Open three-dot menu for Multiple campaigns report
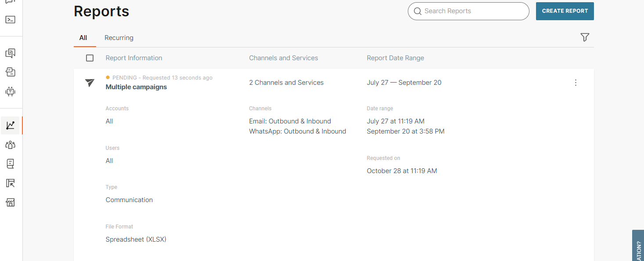The width and height of the screenshot is (644, 261). (x=576, y=83)
